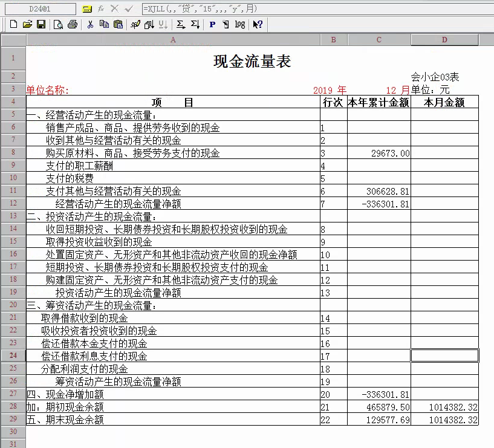The image size is (494, 448).
Task: Select the active empty cell D24
Action: pyautogui.click(x=444, y=355)
